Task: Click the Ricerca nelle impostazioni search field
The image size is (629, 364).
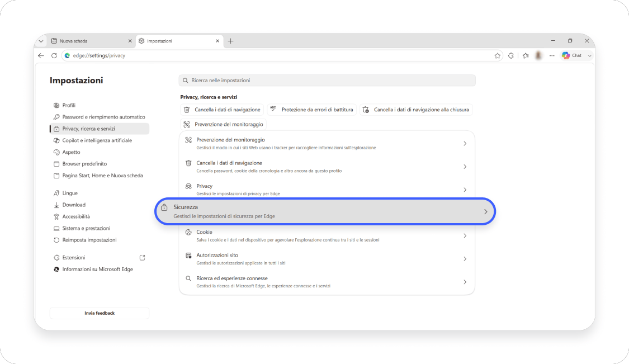Action: point(327,81)
